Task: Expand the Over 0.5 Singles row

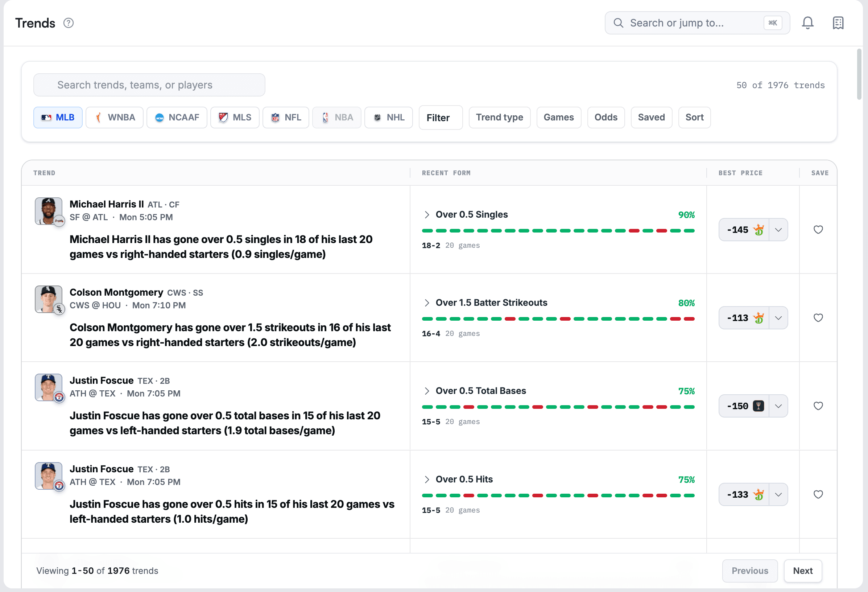Action: tap(427, 214)
